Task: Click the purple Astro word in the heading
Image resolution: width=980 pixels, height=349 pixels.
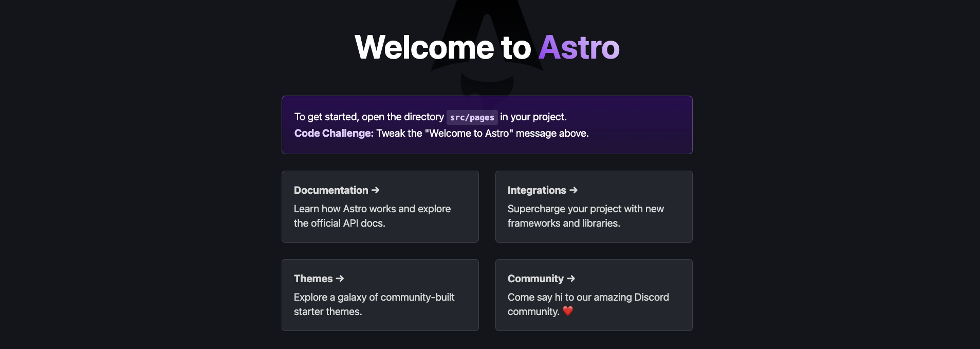Action: pyautogui.click(x=578, y=47)
